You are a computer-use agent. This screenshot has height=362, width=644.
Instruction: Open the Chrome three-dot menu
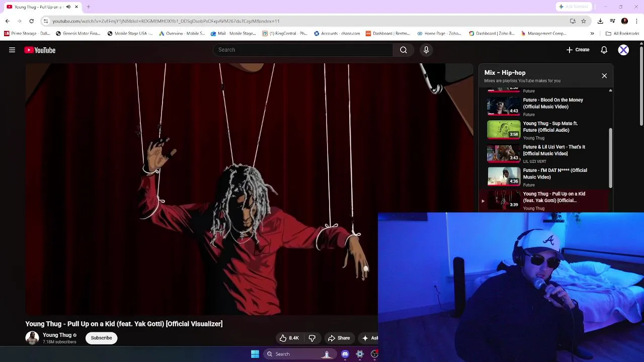(x=636, y=21)
